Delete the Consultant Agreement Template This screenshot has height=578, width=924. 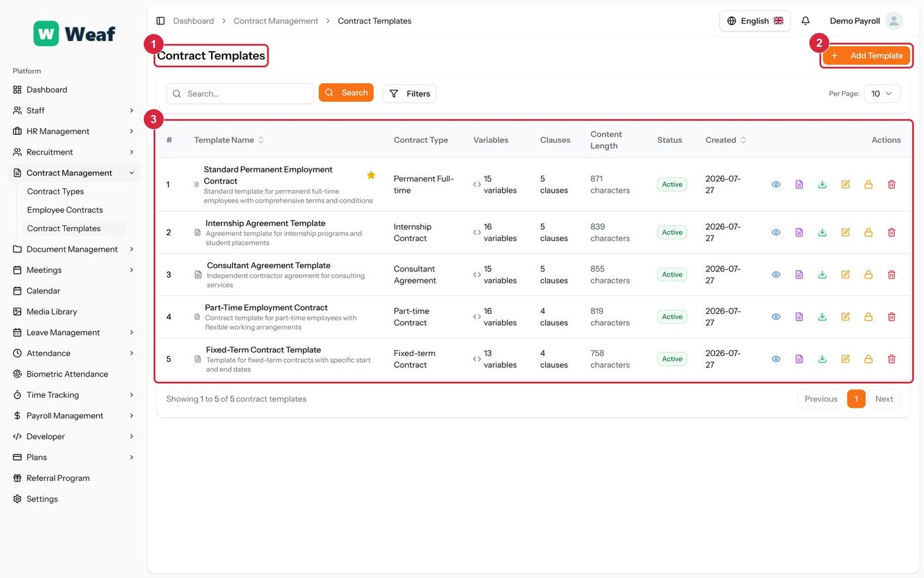[892, 275]
